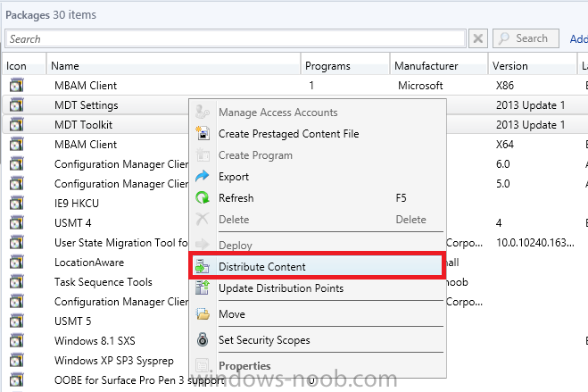Click the package icon beside OOBE for Surface Pro
This screenshot has width=588, height=392.
(x=16, y=379)
